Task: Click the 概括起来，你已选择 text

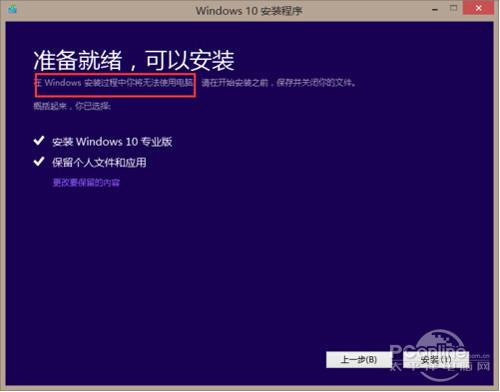Action: pyautogui.click(x=72, y=106)
